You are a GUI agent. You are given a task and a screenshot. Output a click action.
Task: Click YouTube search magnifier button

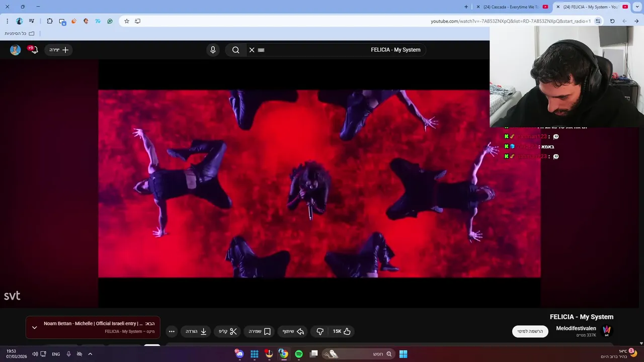[x=235, y=50]
